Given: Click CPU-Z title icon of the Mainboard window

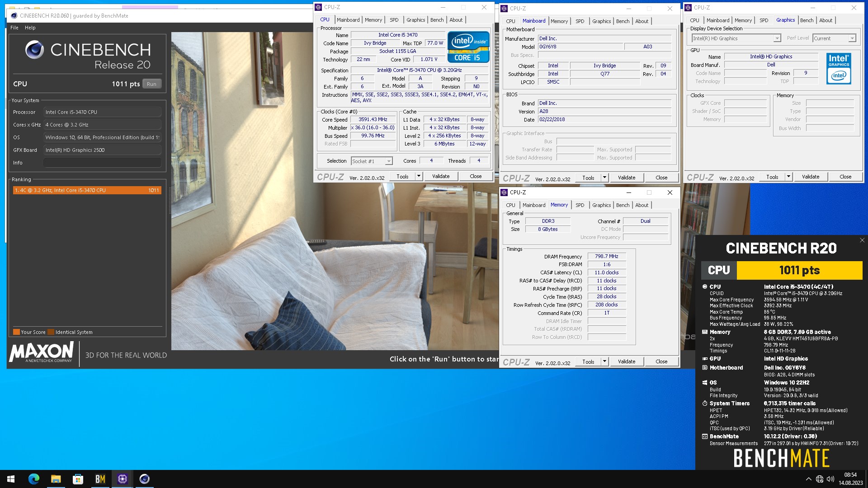Looking at the screenshot, I should point(504,8).
